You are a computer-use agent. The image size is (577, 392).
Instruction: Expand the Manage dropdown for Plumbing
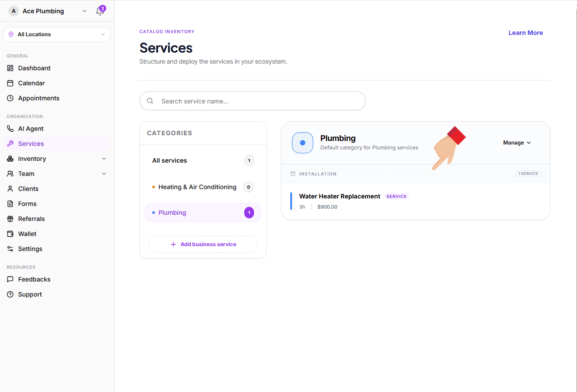(x=516, y=142)
